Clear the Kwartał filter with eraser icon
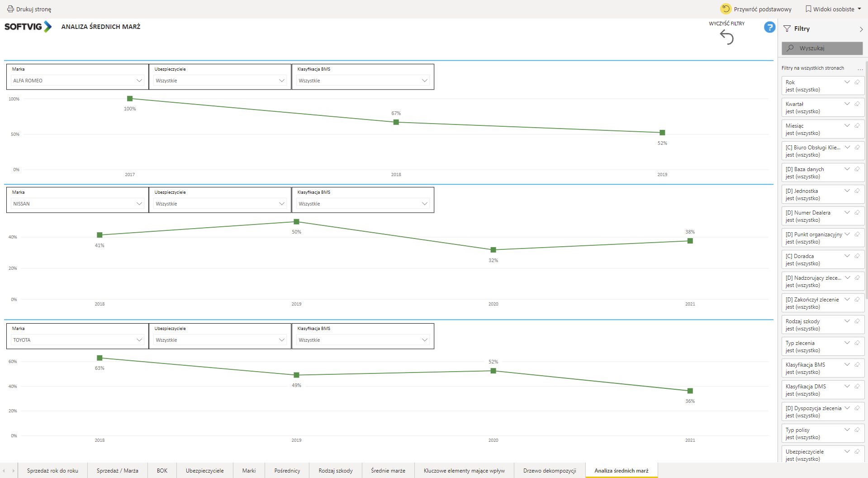This screenshot has height=478, width=868. (857, 104)
